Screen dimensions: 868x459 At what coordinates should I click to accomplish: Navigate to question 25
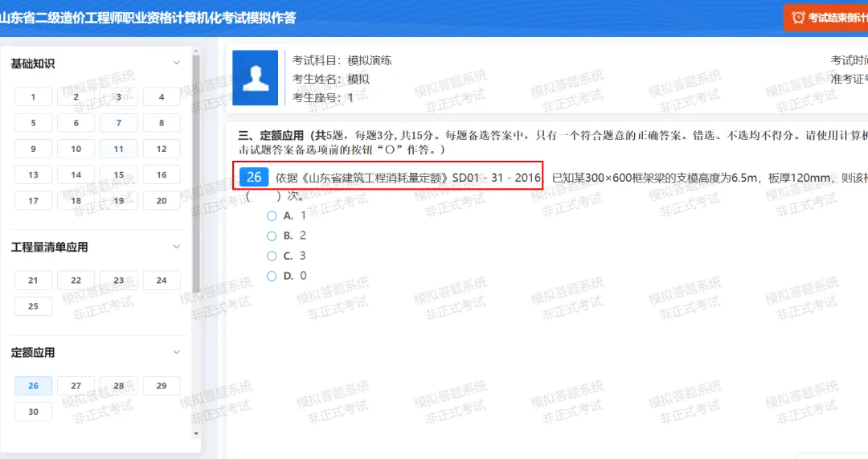click(33, 306)
